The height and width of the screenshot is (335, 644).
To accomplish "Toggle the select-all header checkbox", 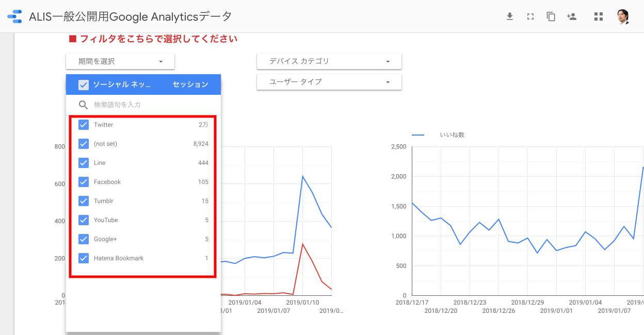I will tap(84, 85).
